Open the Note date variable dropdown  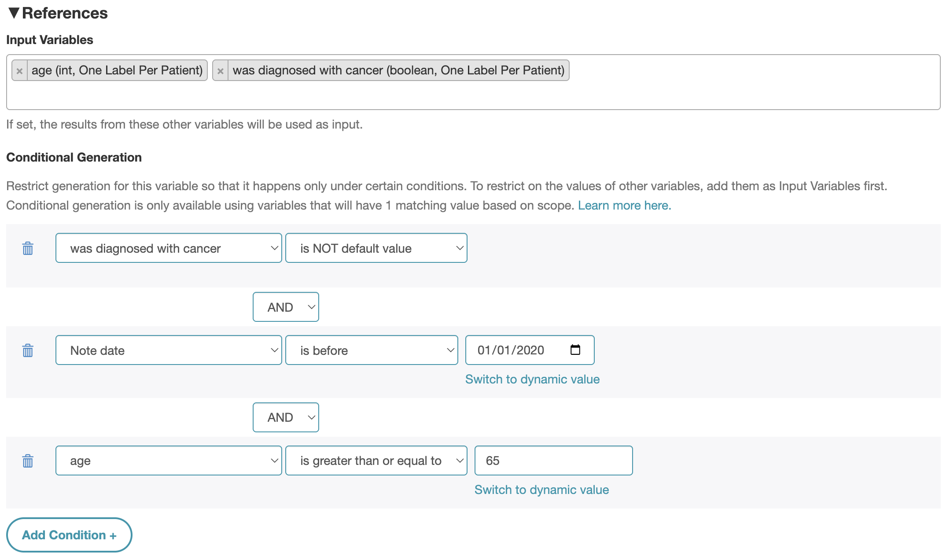169,350
